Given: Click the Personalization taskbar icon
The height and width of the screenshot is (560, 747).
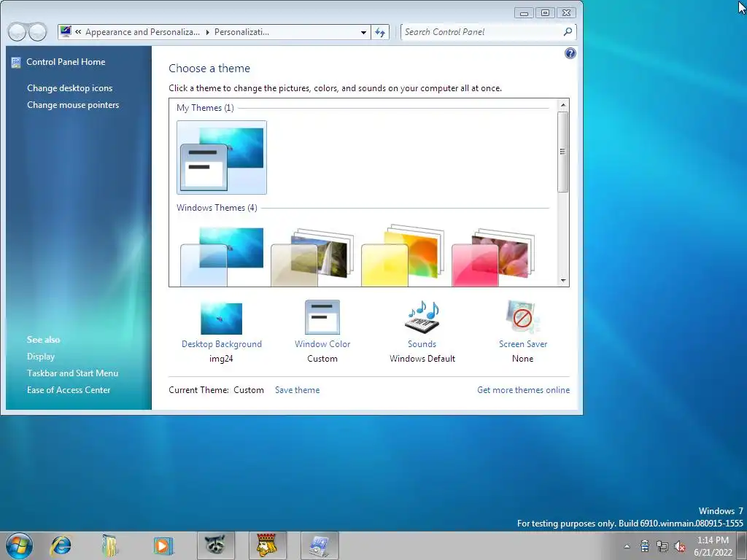Looking at the screenshot, I should [x=320, y=545].
